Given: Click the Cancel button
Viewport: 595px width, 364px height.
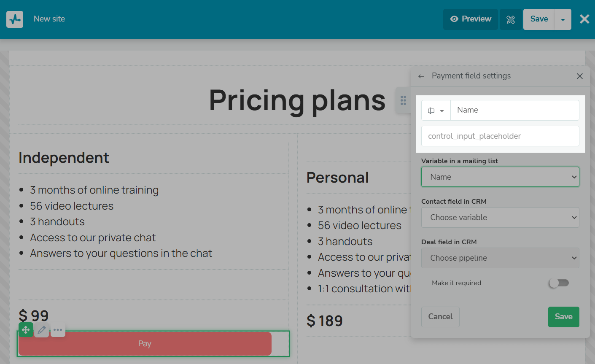Looking at the screenshot, I should (440, 317).
